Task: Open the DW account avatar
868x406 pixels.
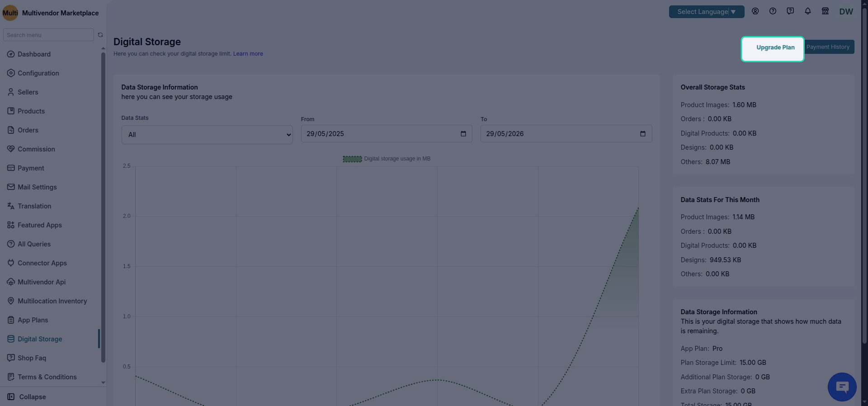Action: (846, 12)
